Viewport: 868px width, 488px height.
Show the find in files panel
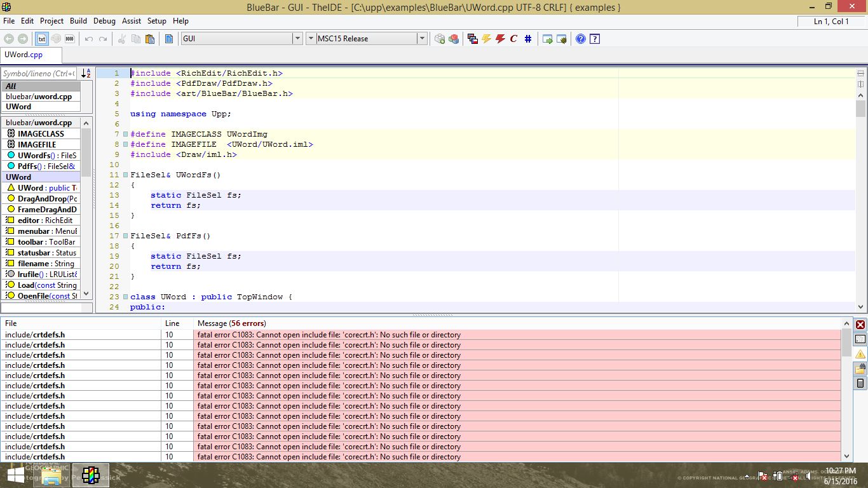(x=860, y=369)
